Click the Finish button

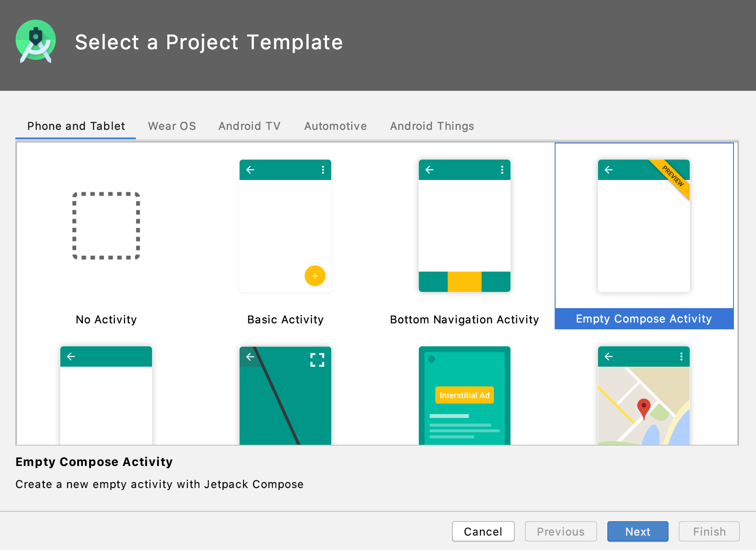pos(709,531)
